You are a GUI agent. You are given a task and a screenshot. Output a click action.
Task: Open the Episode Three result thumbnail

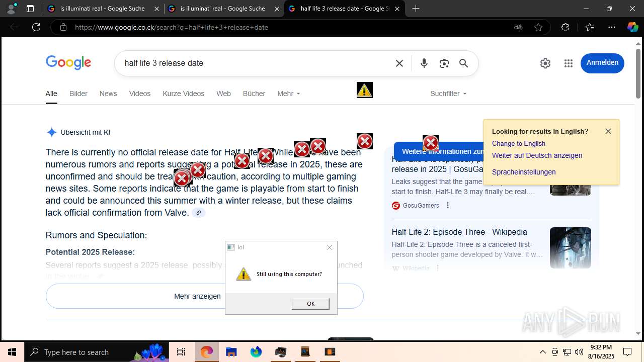(571, 248)
